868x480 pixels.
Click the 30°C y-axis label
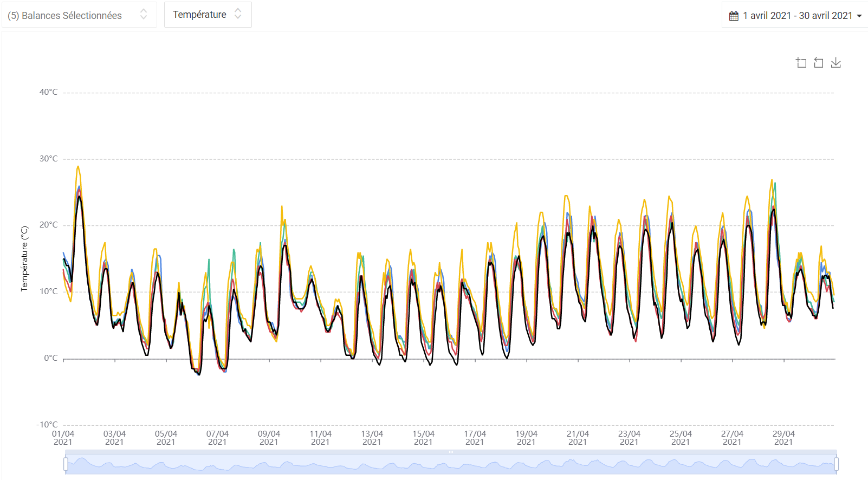[x=48, y=159]
